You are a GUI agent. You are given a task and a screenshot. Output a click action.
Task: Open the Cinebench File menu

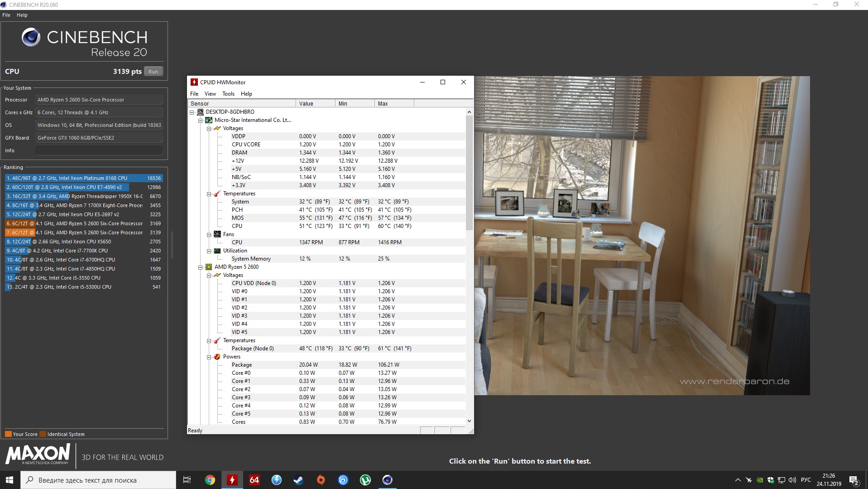[6, 15]
